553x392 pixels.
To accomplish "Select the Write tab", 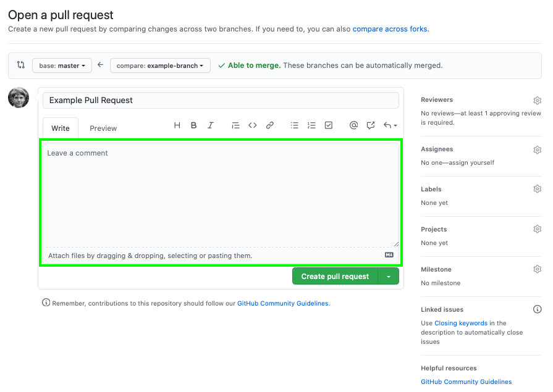I will pos(61,128).
